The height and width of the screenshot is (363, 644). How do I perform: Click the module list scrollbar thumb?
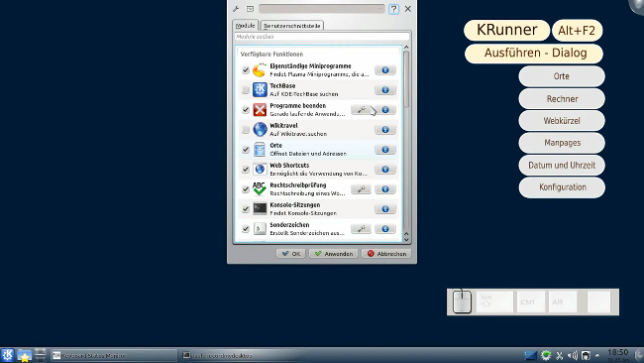tap(406, 79)
